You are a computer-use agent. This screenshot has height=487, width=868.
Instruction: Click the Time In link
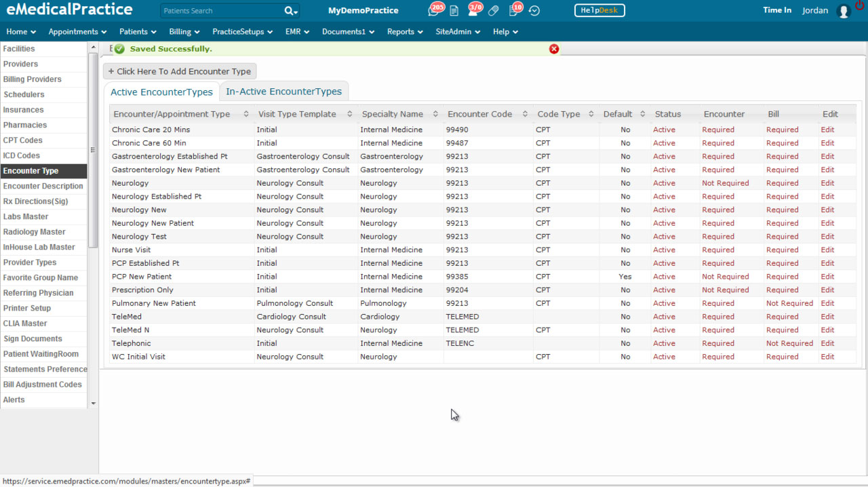[777, 10]
